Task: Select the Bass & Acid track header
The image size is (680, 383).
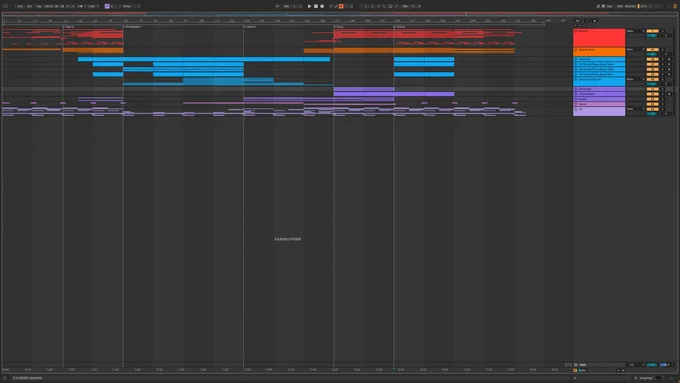Action: (x=599, y=52)
